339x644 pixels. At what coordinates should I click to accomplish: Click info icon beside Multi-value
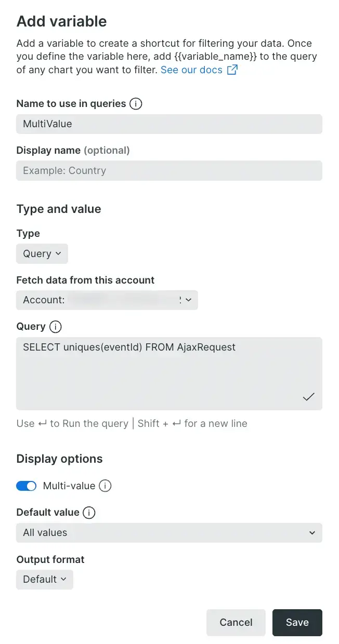105,486
